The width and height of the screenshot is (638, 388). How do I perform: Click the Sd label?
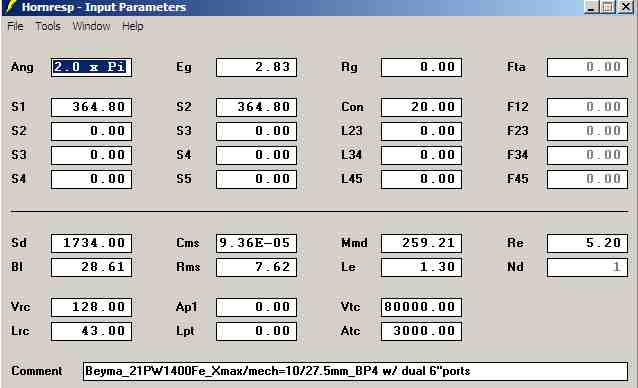(19, 243)
